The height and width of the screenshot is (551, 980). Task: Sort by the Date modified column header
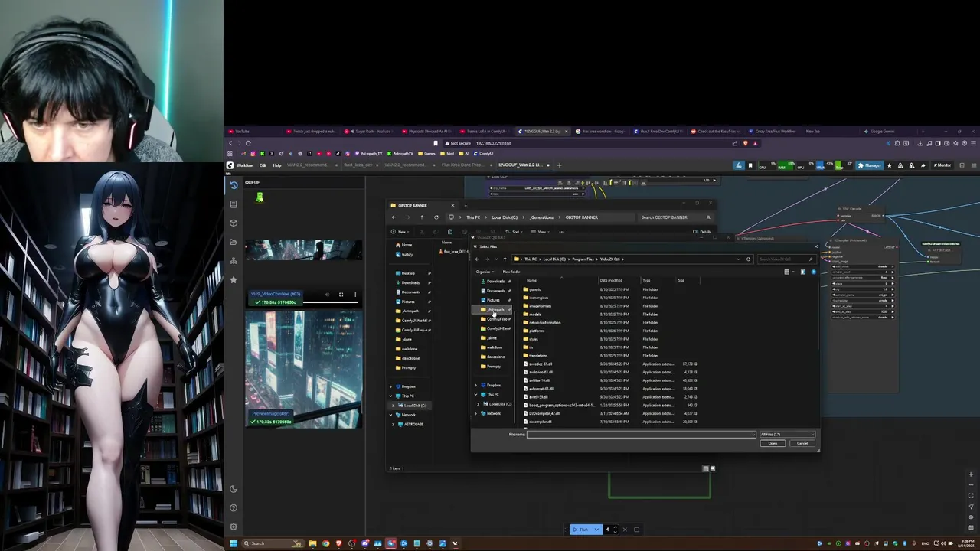[x=611, y=280]
